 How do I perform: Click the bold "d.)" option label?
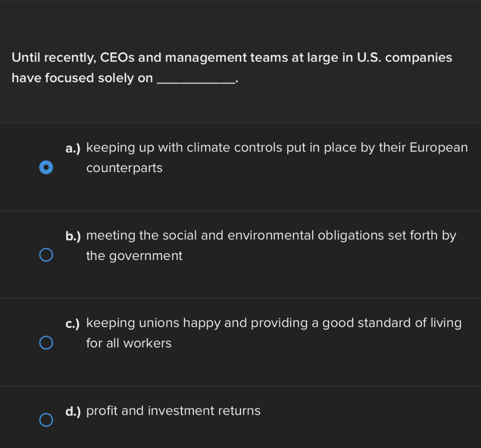pos(73,411)
